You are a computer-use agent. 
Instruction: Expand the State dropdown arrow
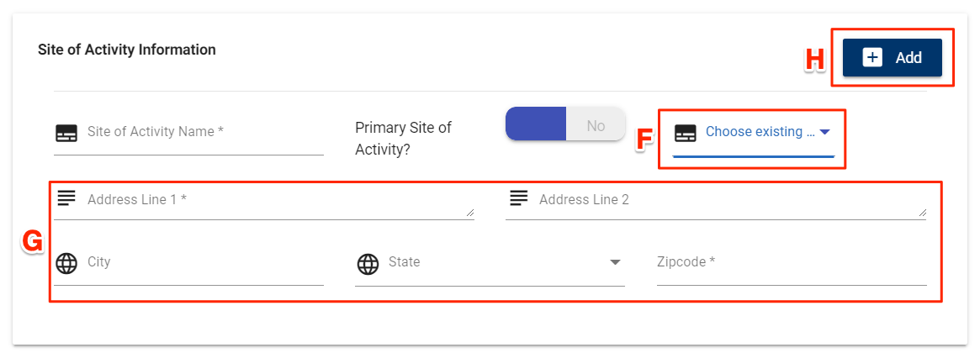click(616, 262)
